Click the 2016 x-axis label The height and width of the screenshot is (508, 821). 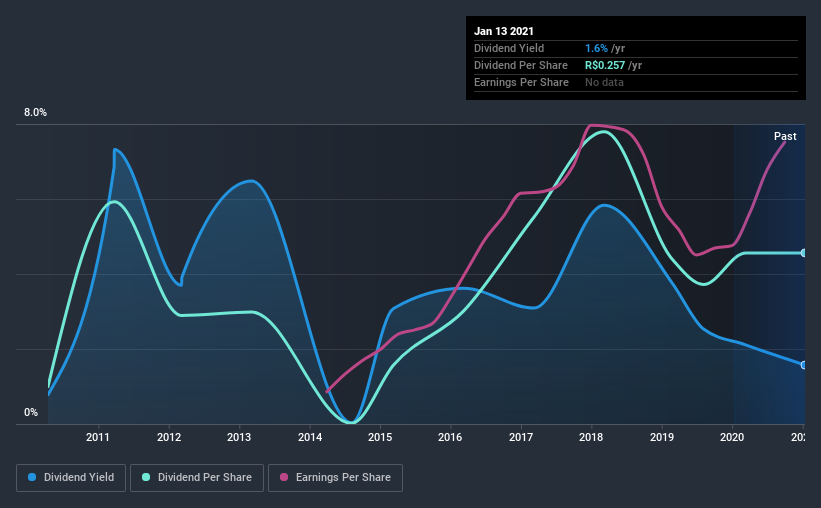450,437
